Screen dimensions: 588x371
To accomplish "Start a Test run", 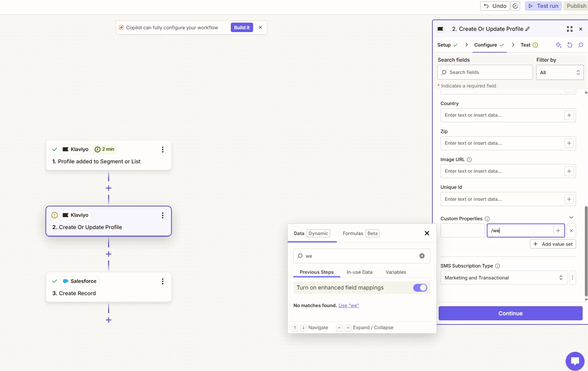I will pos(543,6).
